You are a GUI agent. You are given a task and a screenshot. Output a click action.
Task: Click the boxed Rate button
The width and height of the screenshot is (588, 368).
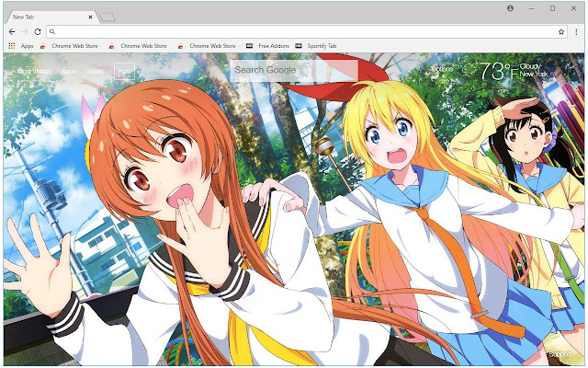[124, 72]
